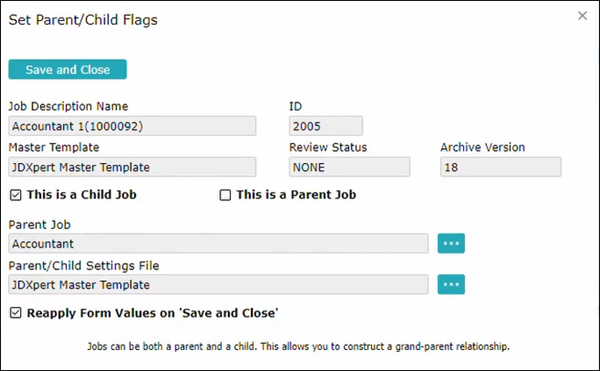Click the ID field showing 2005
The width and height of the screenshot is (600, 371).
click(326, 126)
